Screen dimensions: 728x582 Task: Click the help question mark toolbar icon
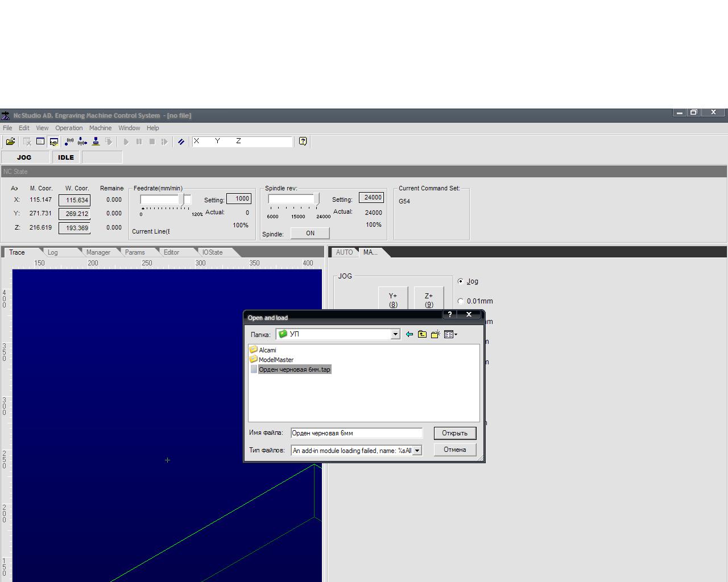coord(303,142)
